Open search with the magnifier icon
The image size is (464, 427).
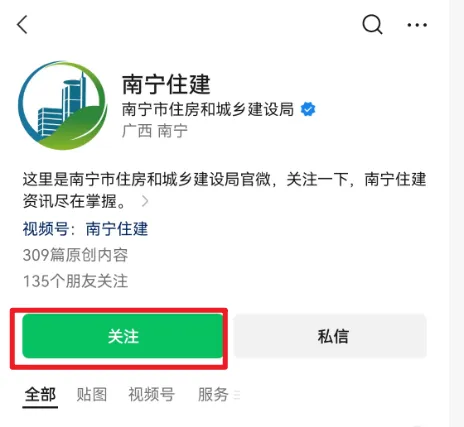pos(372,24)
